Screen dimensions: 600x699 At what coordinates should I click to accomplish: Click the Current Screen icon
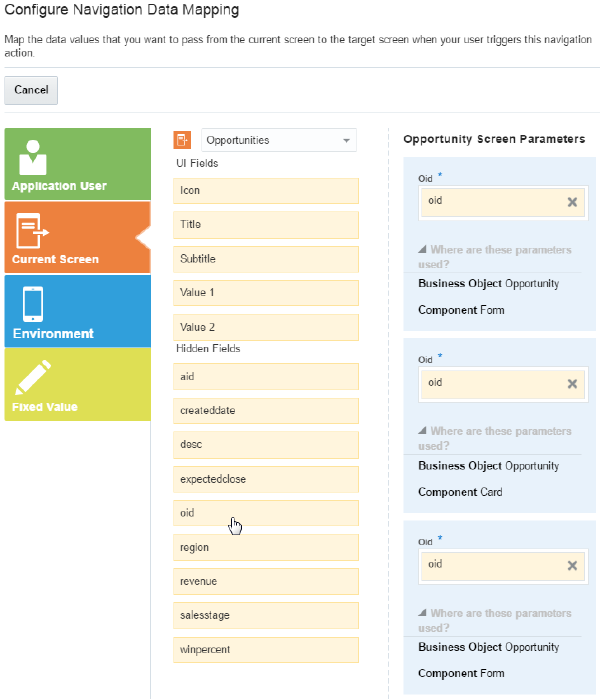[x=32, y=229]
